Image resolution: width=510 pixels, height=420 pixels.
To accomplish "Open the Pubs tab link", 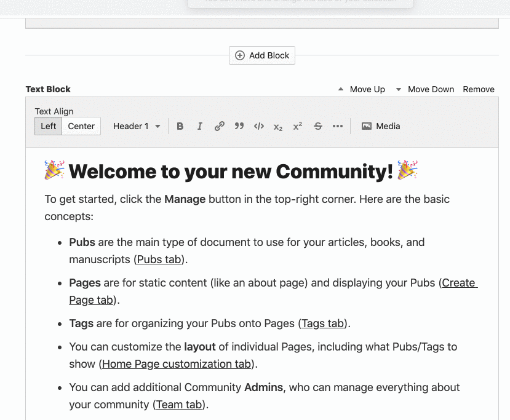I will (x=159, y=260).
